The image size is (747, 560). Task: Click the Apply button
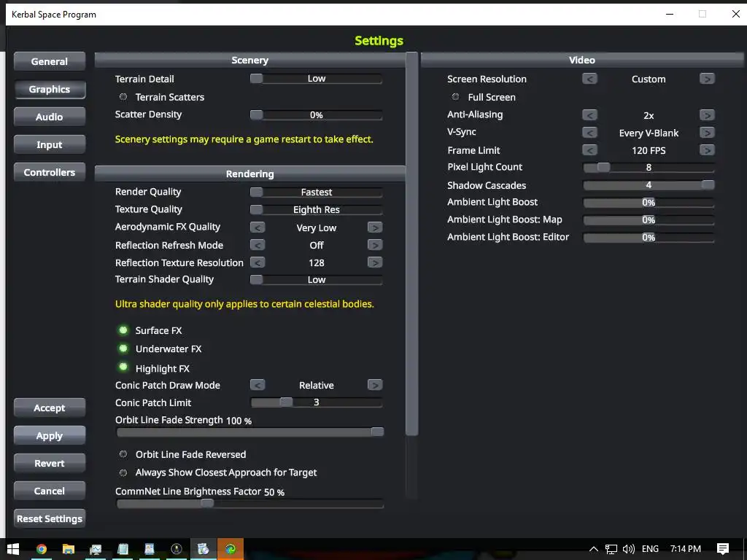(x=50, y=435)
